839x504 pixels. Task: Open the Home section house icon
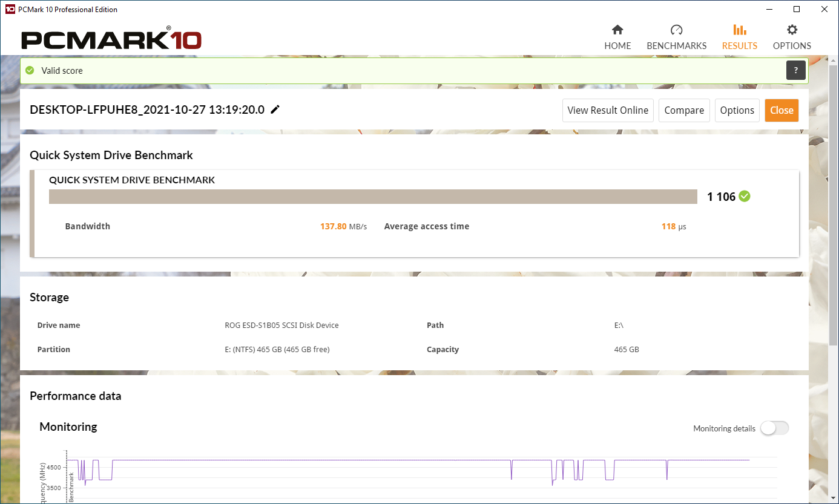pyautogui.click(x=617, y=30)
